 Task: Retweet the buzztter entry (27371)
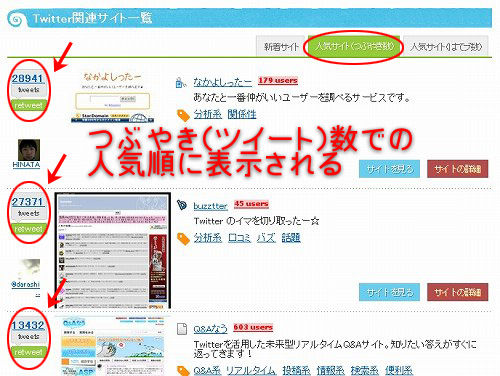(28, 229)
